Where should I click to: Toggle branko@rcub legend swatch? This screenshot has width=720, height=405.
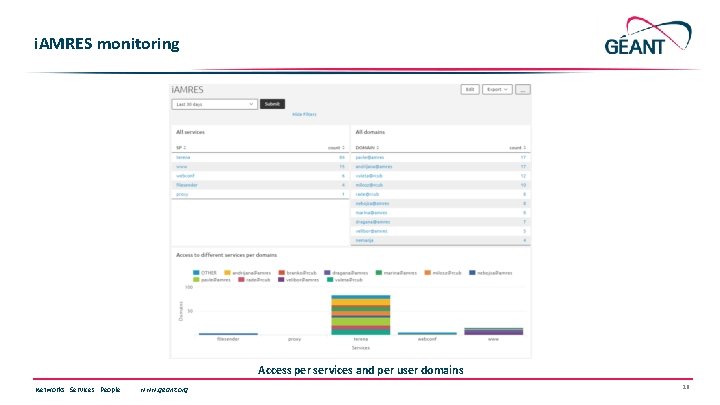click(x=282, y=273)
